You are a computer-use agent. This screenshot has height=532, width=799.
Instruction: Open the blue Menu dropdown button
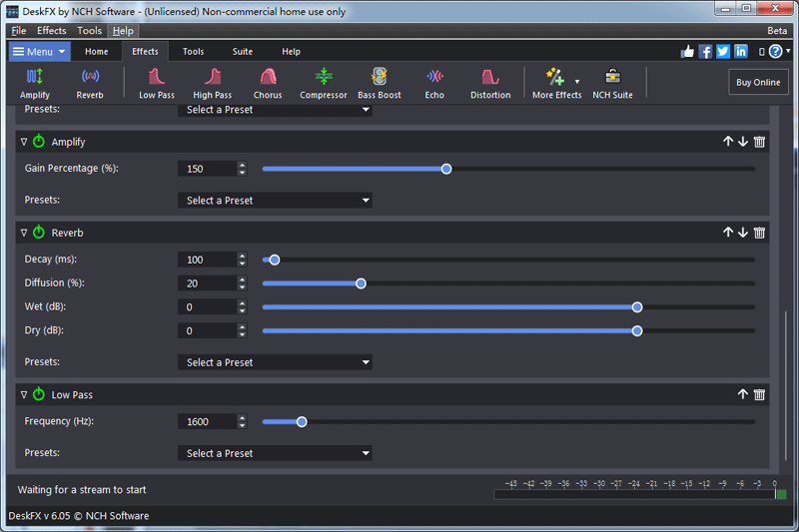pos(39,52)
